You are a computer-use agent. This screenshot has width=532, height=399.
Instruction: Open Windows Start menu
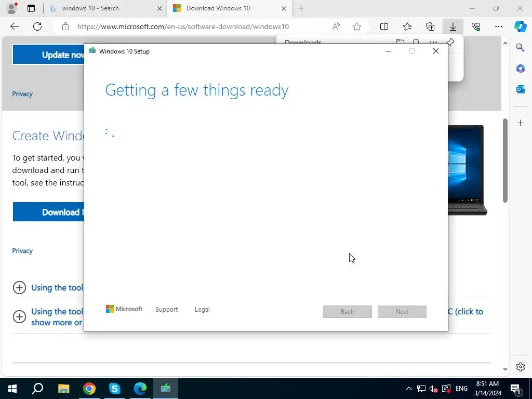(x=12, y=389)
